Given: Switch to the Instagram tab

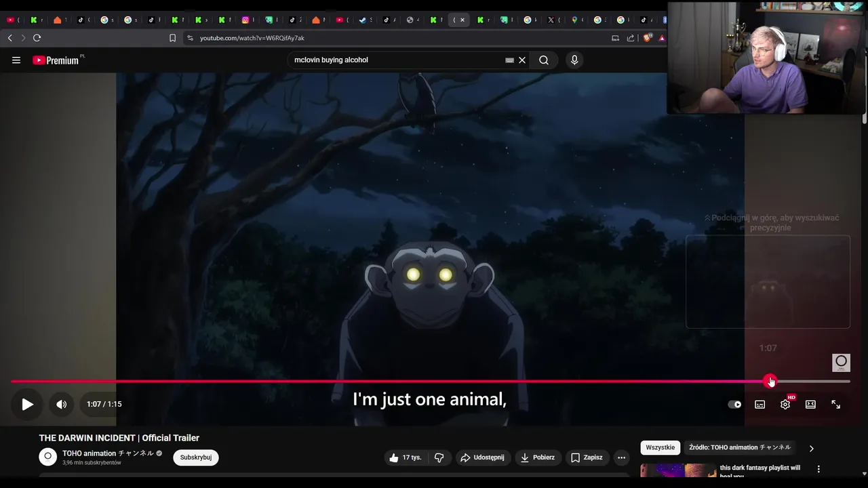Looking at the screenshot, I should tap(245, 20).
